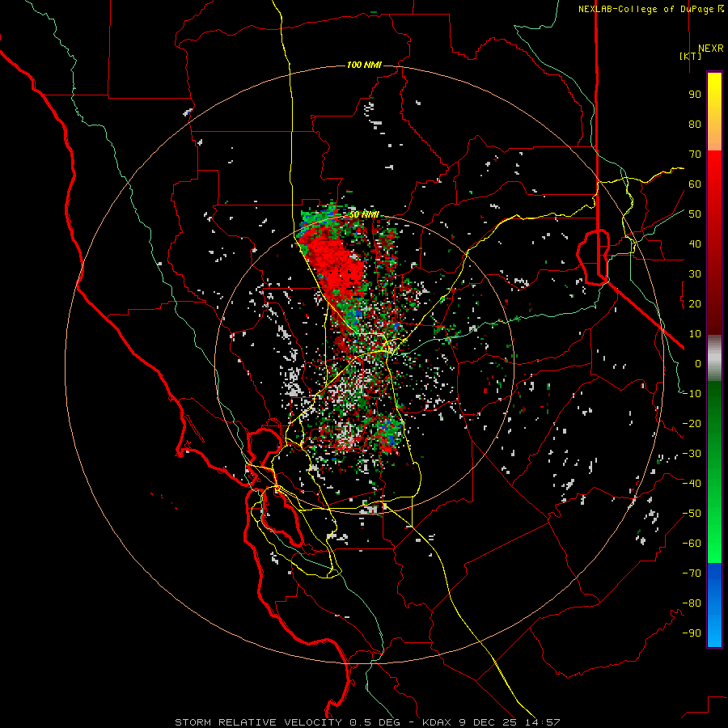
Task: Click the 30 value on velocity scale
Action: [695, 274]
